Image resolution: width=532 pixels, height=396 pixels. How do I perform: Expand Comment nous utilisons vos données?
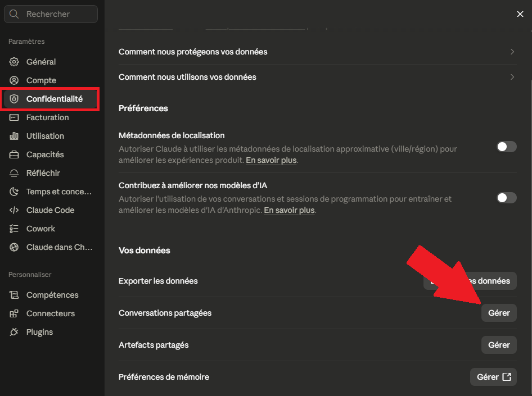tap(318, 78)
